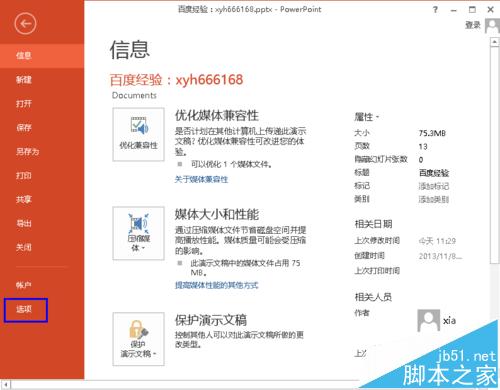This screenshot has width=500, height=390.
Task: Click the 添加标记 add tag field
Action: tap(434, 186)
